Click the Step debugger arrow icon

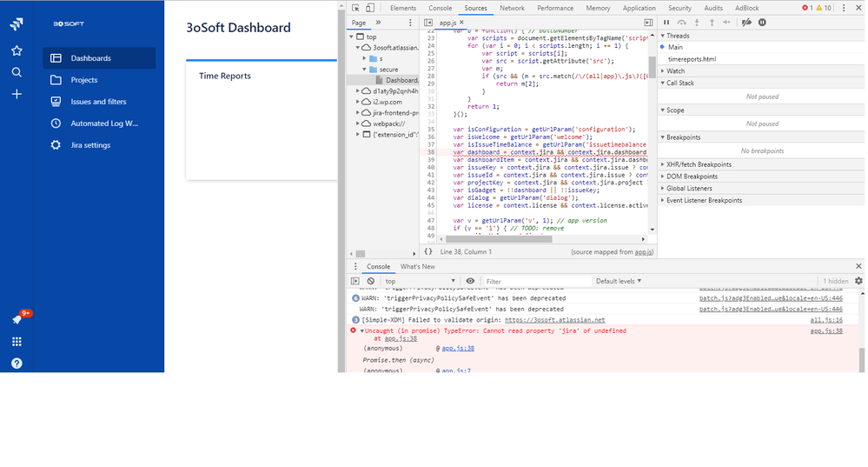[727, 22]
